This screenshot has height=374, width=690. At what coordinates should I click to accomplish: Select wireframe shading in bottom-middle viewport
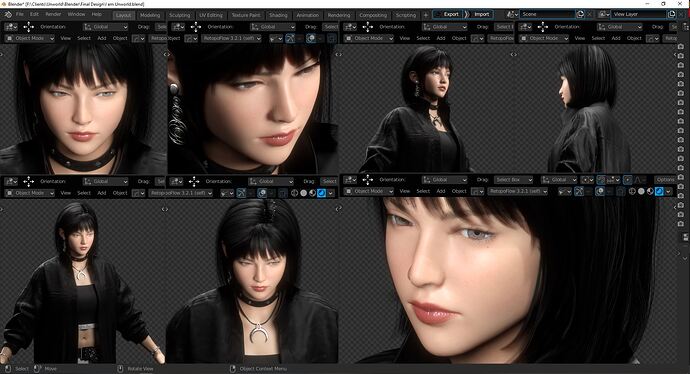click(294, 193)
